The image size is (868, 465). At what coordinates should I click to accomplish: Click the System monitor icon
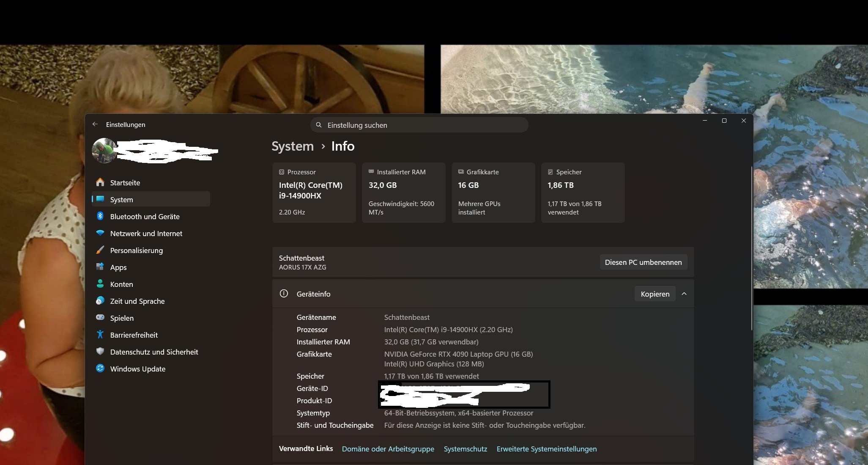pos(100,199)
